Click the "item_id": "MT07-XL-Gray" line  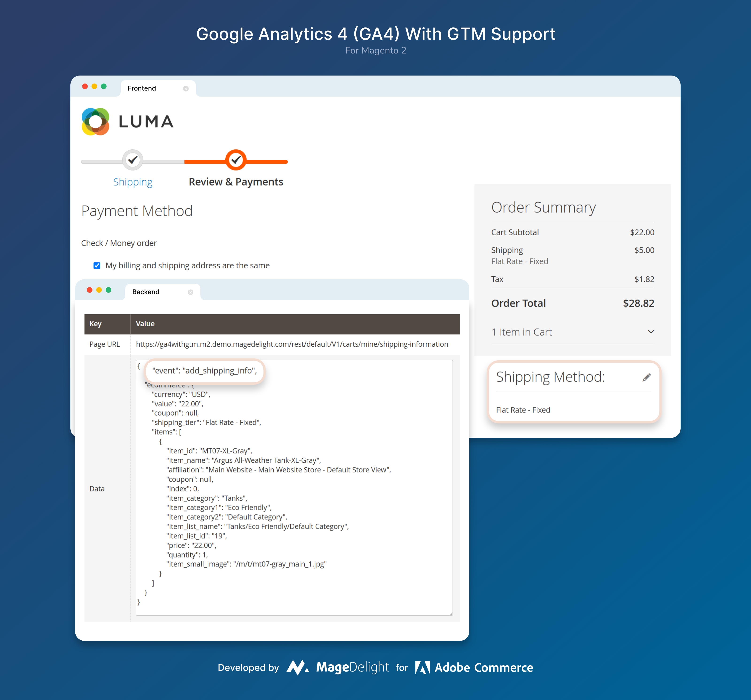[209, 451]
